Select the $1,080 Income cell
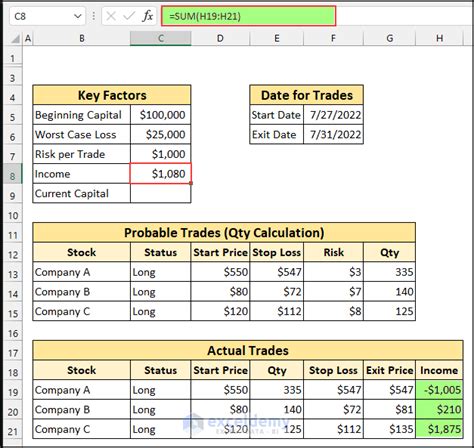The width and height of the screenshot is (474, 448). tap(161, 173)
